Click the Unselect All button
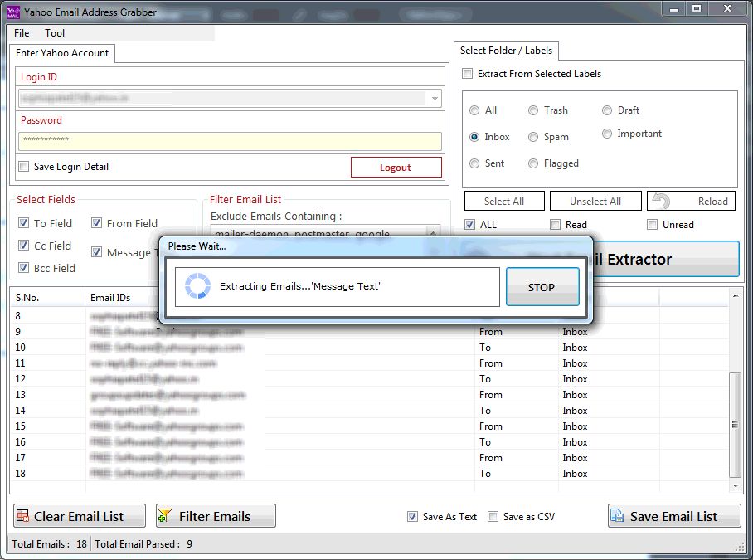The image size is (753, 560). pos(595,201)
